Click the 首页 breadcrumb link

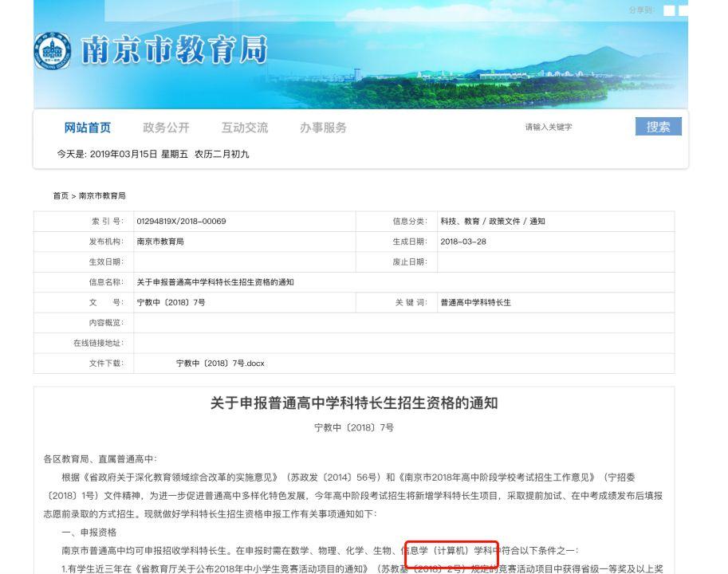point(61,196)
